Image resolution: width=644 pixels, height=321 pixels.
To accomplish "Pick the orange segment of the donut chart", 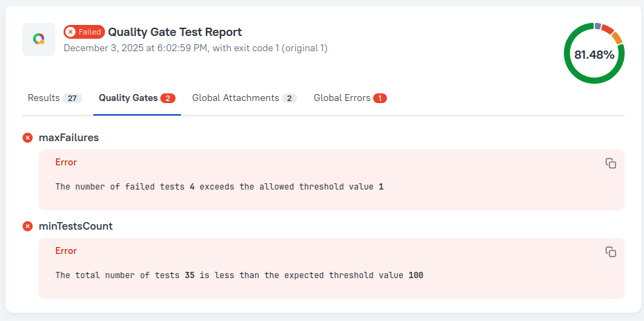I will click(617, 37).
